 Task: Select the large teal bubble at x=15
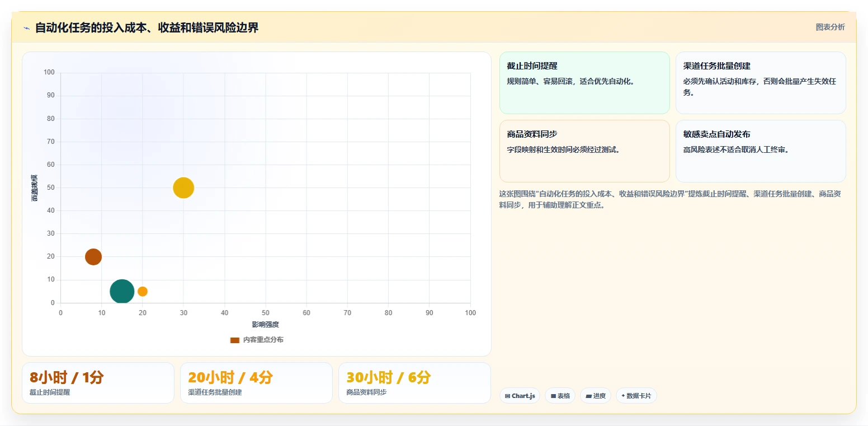pyautogui.click(x=122, y=291)
